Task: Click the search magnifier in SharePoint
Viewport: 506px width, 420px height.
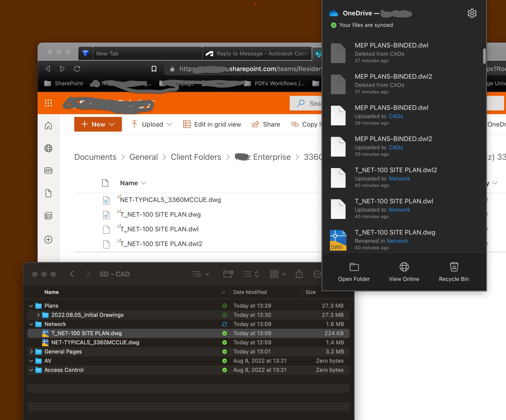Action: (x=301, y=103)
